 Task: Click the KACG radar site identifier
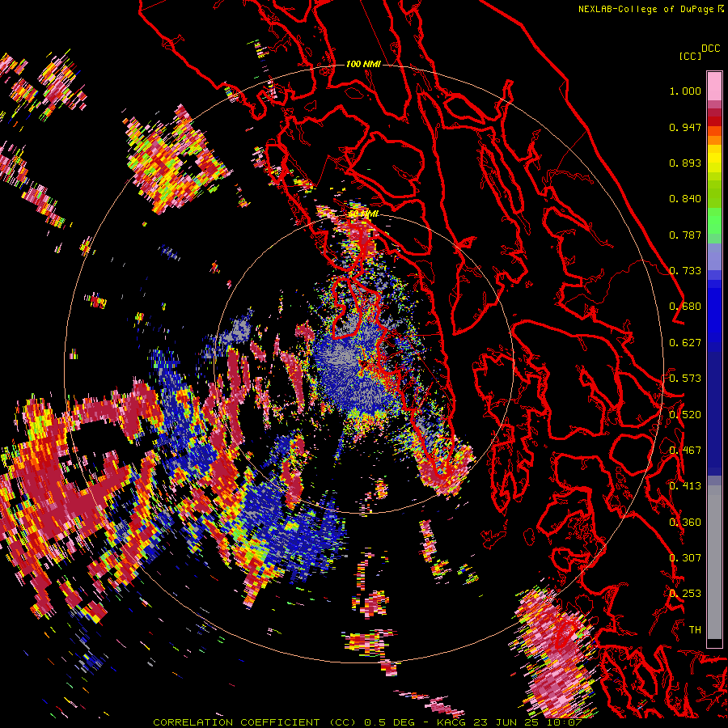451,722
